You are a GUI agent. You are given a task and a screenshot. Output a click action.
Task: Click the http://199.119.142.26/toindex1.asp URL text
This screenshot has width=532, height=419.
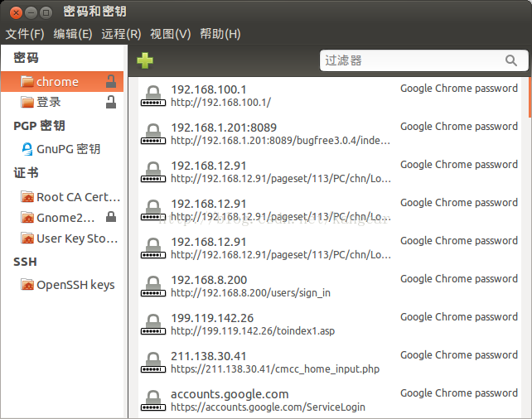pyautogui.click(x=253, y=330)
